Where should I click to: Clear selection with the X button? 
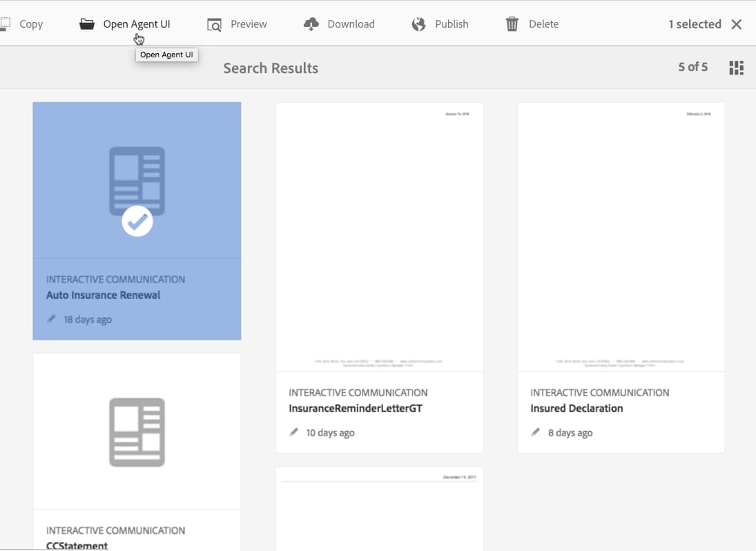click(736, 23)
